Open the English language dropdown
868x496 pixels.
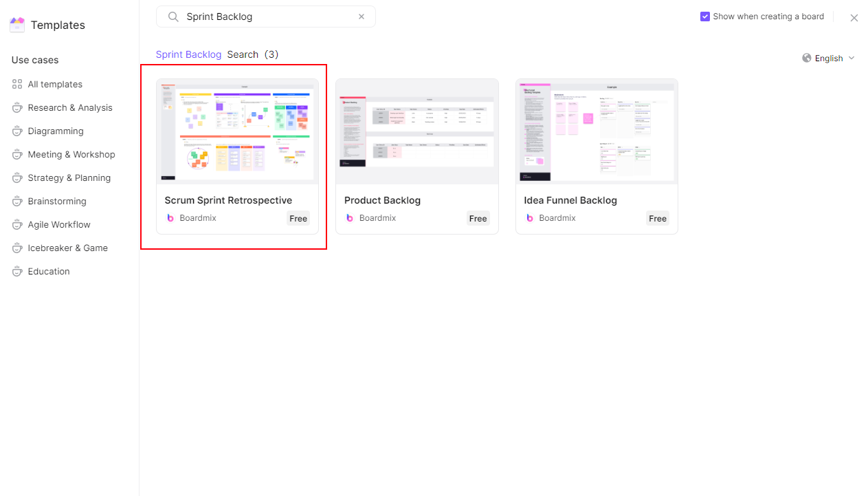[x=829, y=58]
